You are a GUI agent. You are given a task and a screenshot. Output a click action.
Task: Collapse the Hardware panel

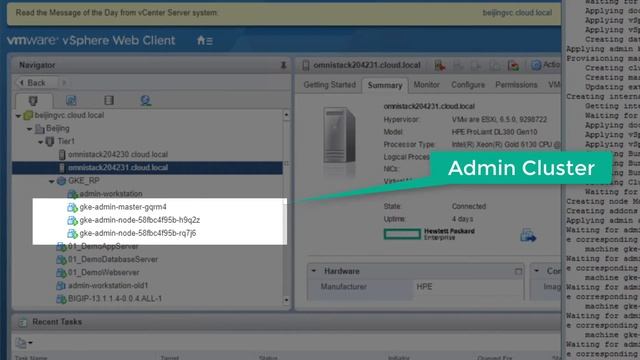[x=313, y=271]
